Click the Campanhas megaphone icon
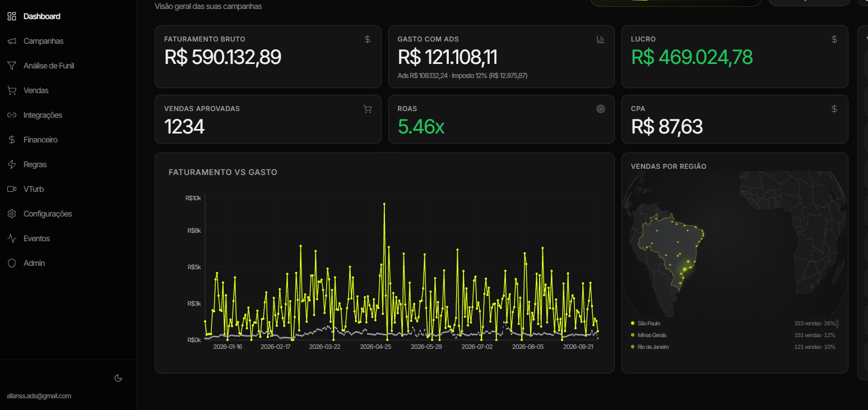Screen dimensions: 868x410 coord(12,41)
